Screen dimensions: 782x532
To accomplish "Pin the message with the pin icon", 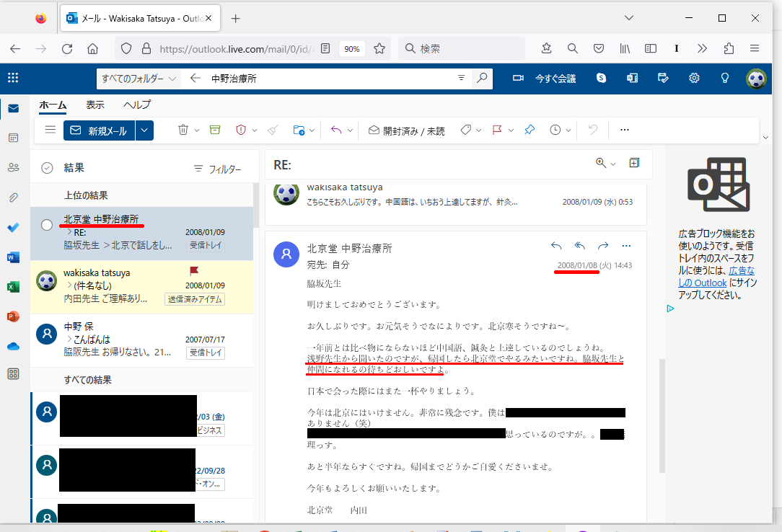I will pos(530,130).
